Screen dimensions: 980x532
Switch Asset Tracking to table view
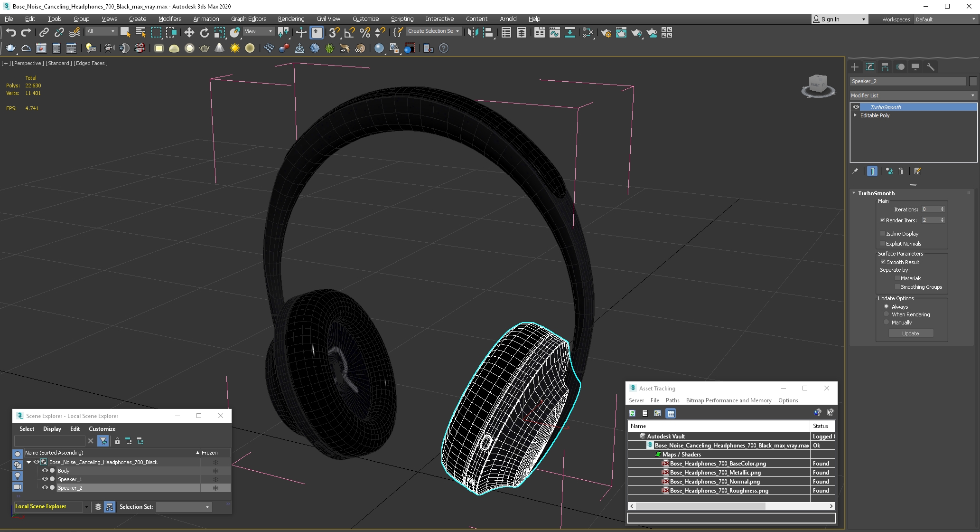(x=671, y=413)
